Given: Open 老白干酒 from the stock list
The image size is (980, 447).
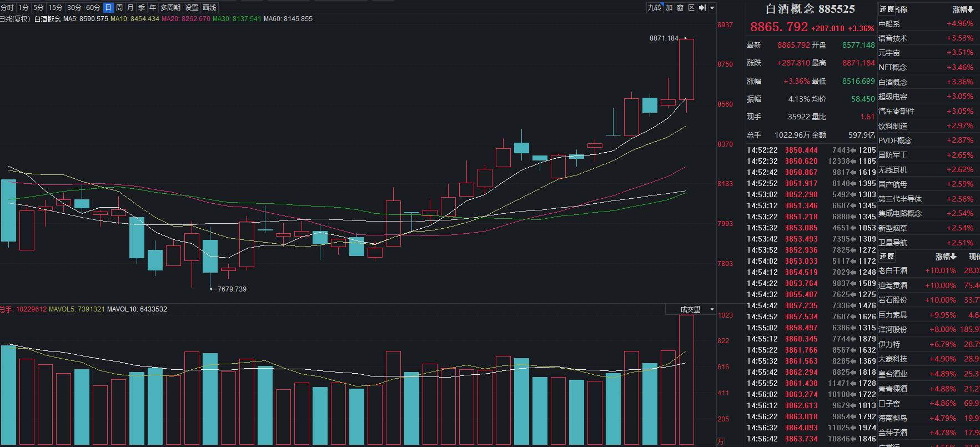Looking at the screenshot, I should coord(893,270).
